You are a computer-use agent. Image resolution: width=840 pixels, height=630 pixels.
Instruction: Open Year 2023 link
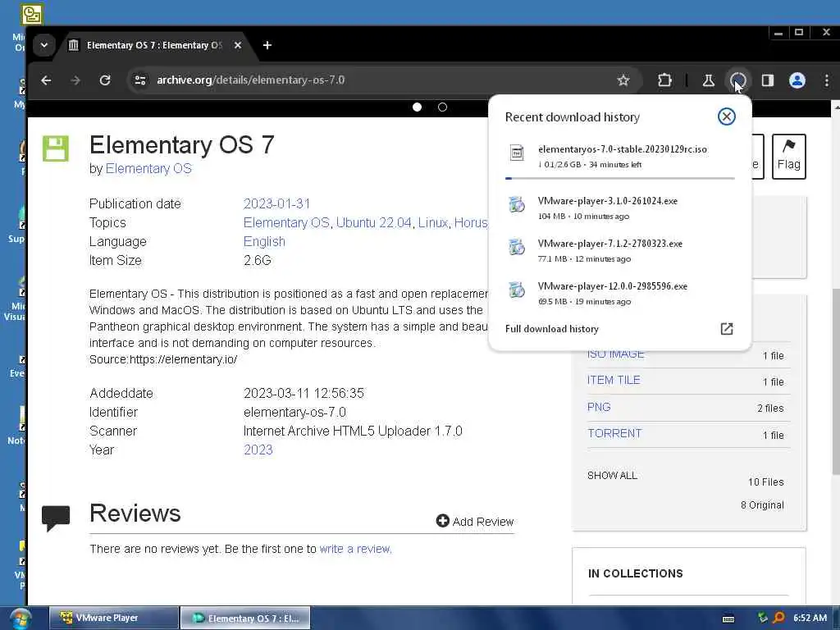[x=258, y=450]
